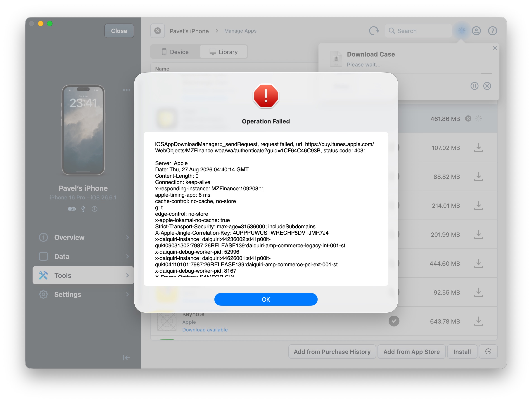Click the red error icon in the dialog
532x402 pixels.
[x=266, y=96]
